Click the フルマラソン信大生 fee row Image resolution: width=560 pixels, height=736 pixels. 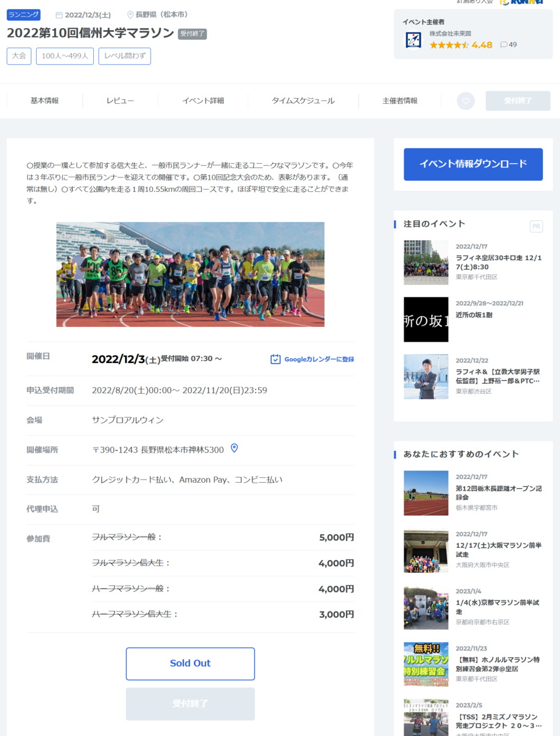tap(223, 563)
